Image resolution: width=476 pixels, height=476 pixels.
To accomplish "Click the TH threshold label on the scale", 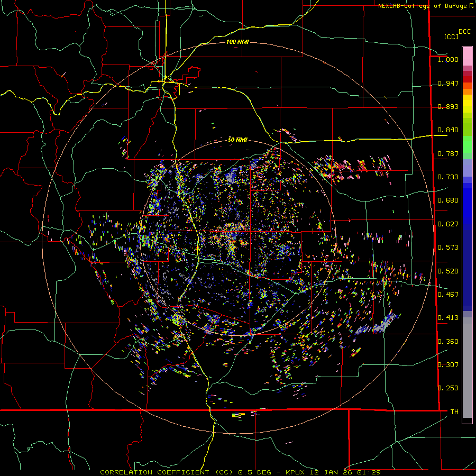I will click(454, 411).
